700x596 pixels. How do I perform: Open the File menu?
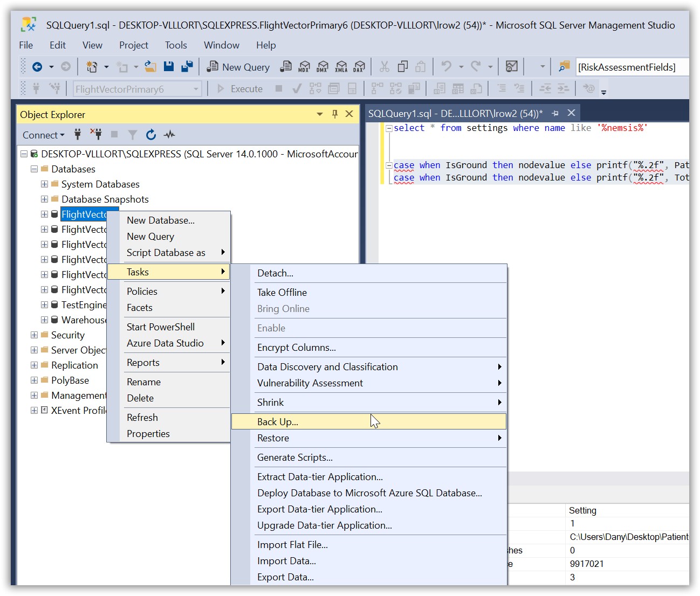(x=26, y=45)
